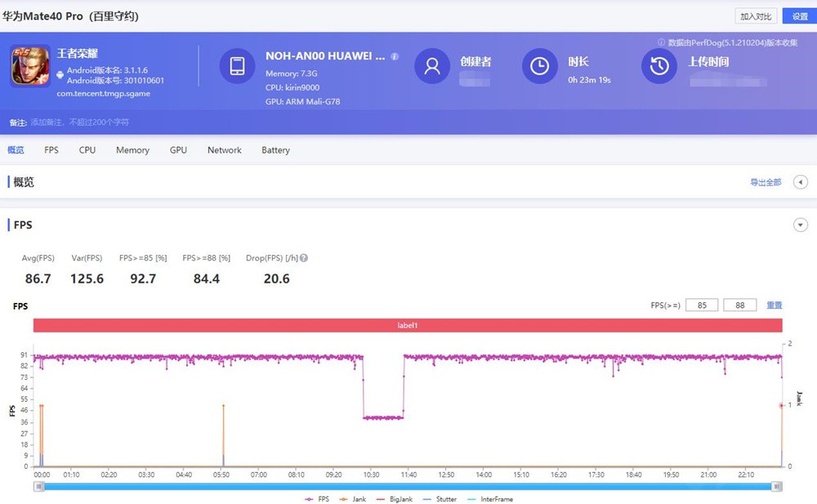Click the GPU: ARM Mali-G78 text
This screenshot has height=504, width=817.
coord(303,101)
